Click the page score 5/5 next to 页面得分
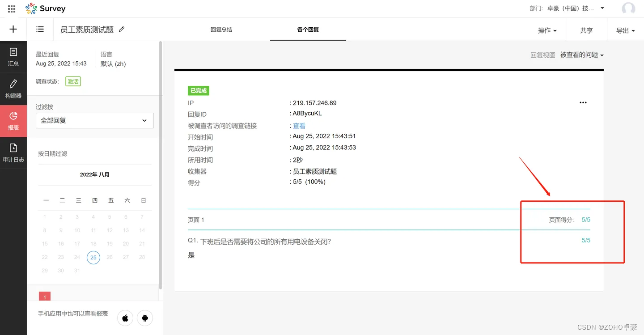 (x=586, y=220)
